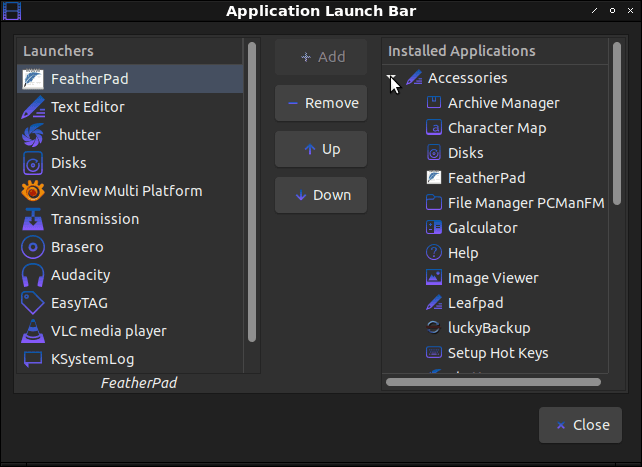Click the Galculator icon
This screenshot has width=642, height=467.
pos(434,228)
